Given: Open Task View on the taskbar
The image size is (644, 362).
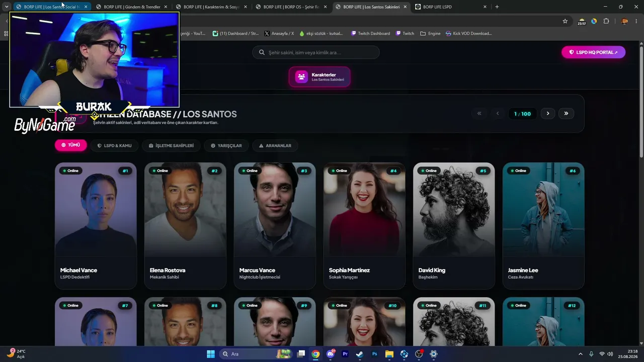Looking at the screenshot, I should click(301, 354).
